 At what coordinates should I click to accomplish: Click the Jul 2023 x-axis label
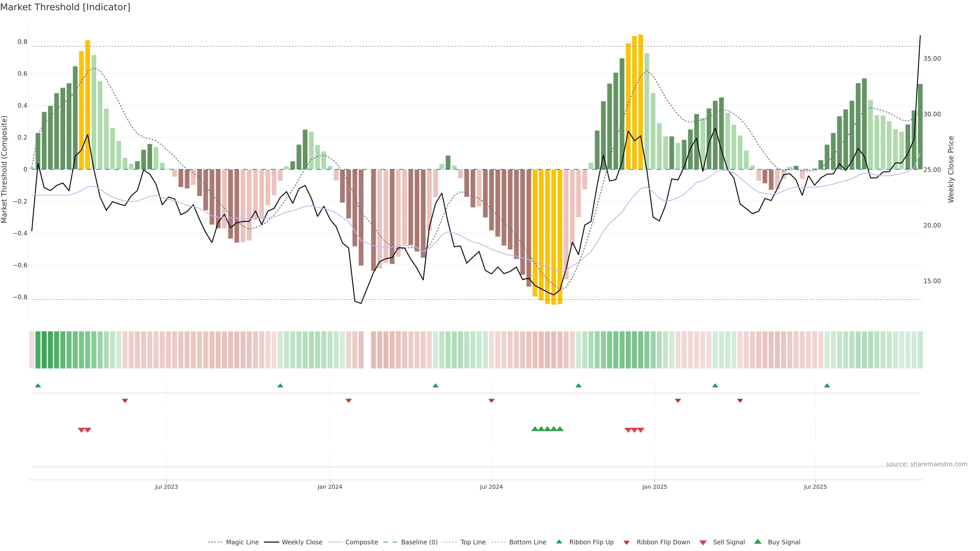(166, 487)
